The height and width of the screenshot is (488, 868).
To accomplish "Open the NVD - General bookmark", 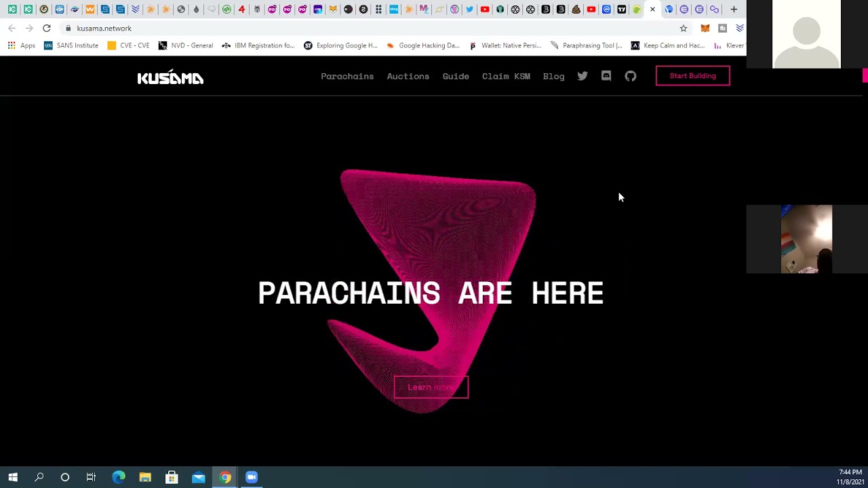I will [186, 45].
